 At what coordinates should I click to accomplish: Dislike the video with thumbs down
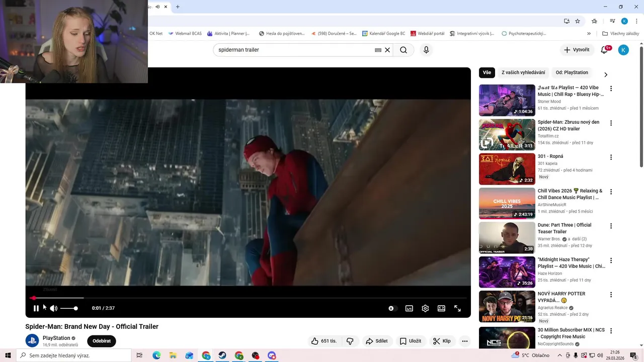click(x=350, y=341)
